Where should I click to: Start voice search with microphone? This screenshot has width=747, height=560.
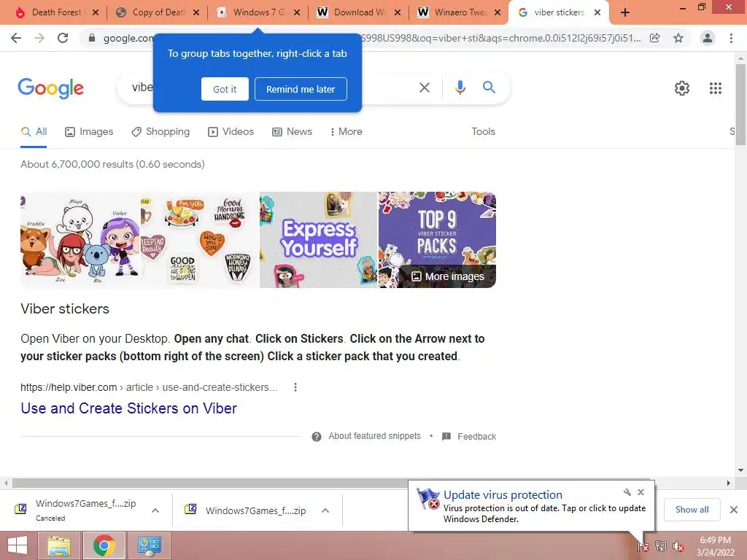(x=460, y=87)
